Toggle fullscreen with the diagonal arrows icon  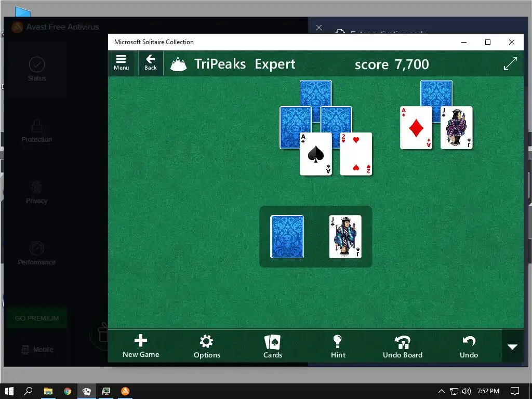[510, 63]
